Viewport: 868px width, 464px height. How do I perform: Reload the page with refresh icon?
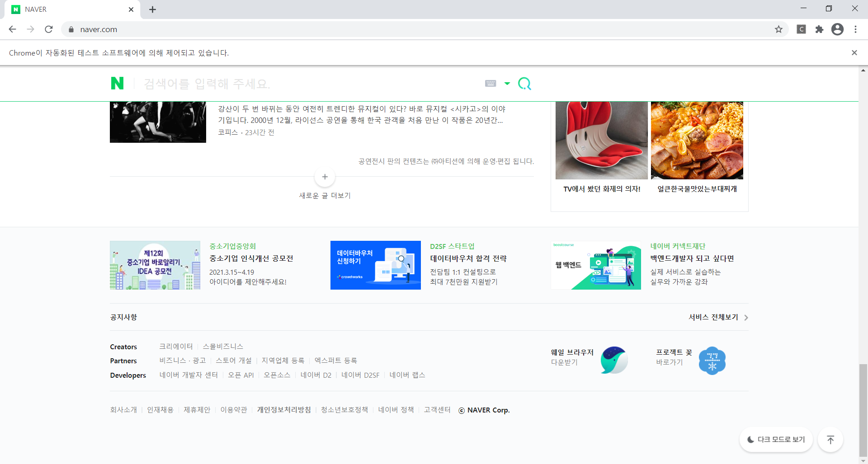(x=49, y=29)
